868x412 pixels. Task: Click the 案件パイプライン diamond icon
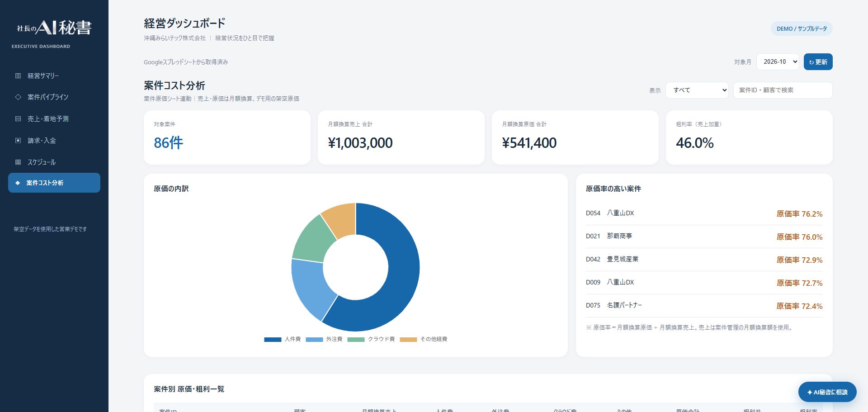(18, 97)
